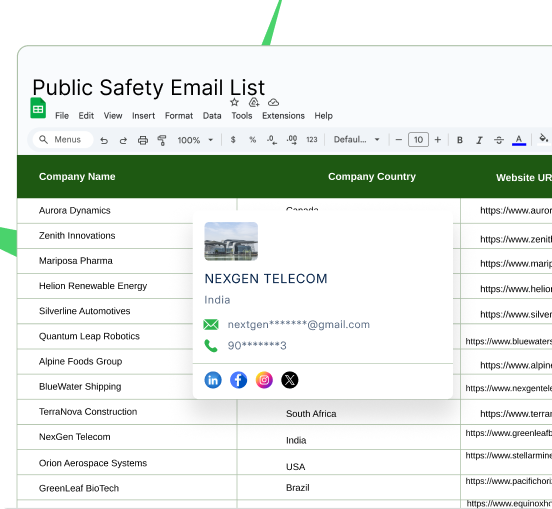552x509 pixels.
Task: Open the File menu
Action: click(62, 116)
